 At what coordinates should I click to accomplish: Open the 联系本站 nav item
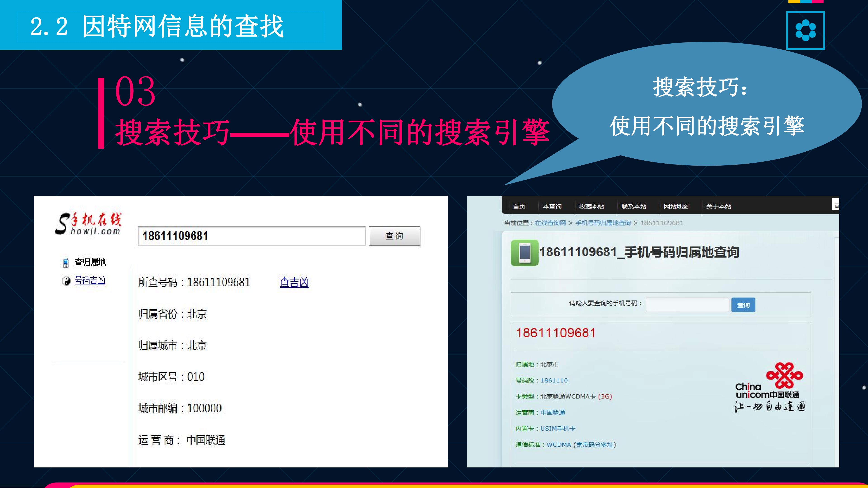tap(634, 206)
